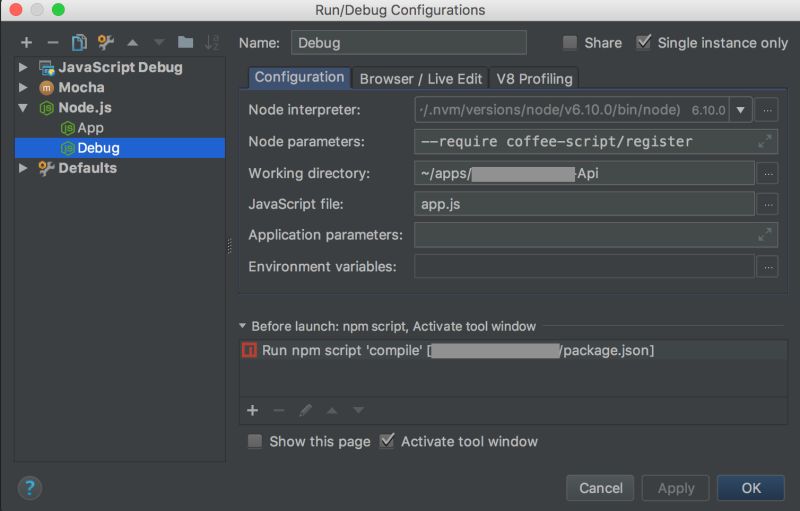Expand the Node parameters field editor
The width and height of the screenshot is (800, 511).
764,141
